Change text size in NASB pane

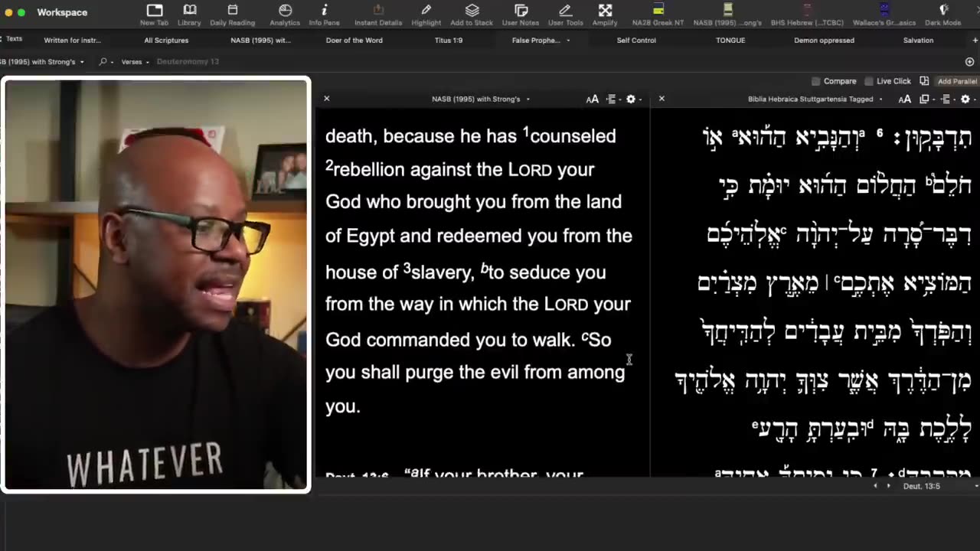[x=592, y=99]
